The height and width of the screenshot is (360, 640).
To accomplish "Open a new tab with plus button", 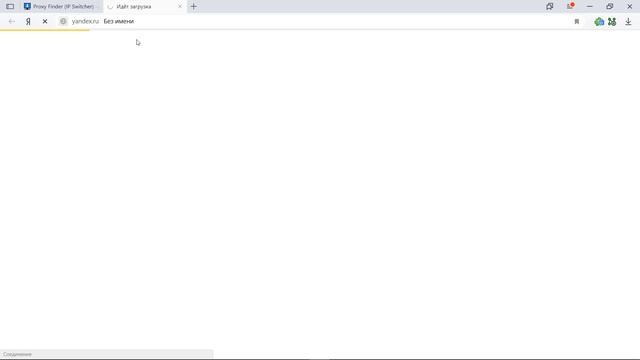I will tap(194, 7).
